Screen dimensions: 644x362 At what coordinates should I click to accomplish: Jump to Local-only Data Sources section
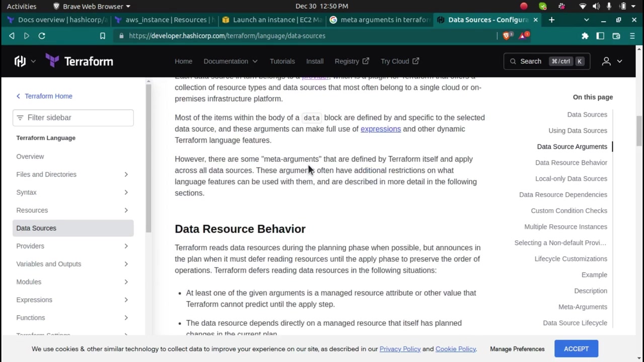[571, 178]
